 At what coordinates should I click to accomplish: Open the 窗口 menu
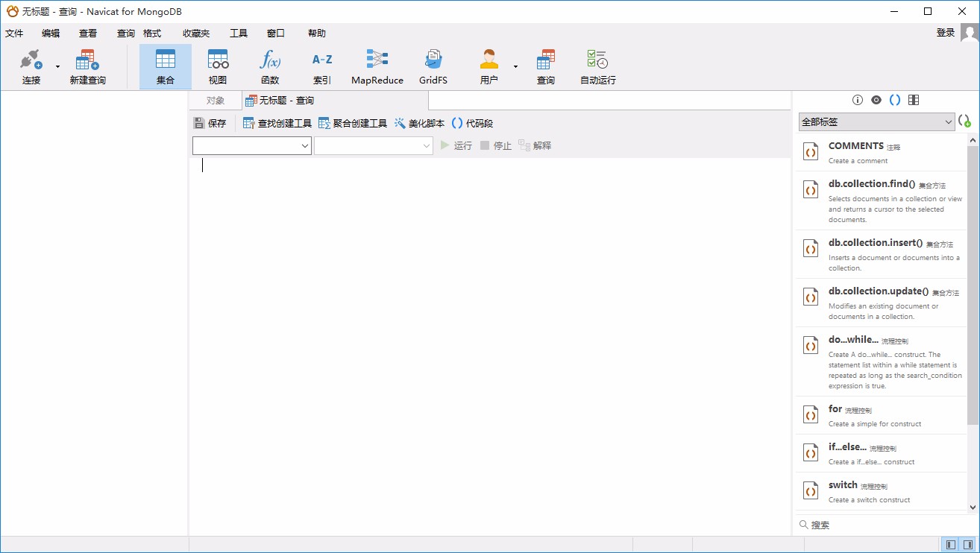(276, 34)
